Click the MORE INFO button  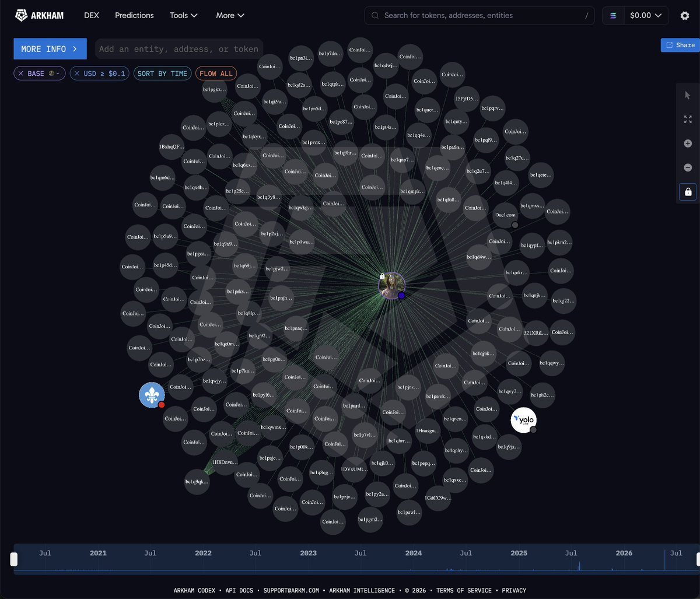click(x=50, y=49)
